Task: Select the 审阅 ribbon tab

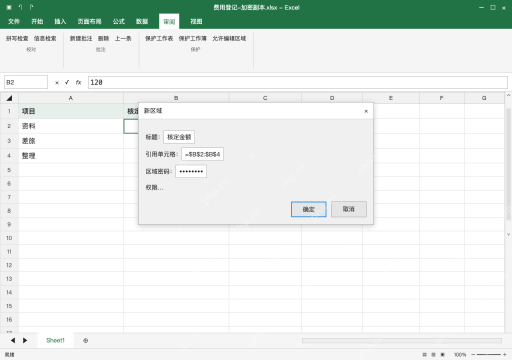Action: click(169, 21)
